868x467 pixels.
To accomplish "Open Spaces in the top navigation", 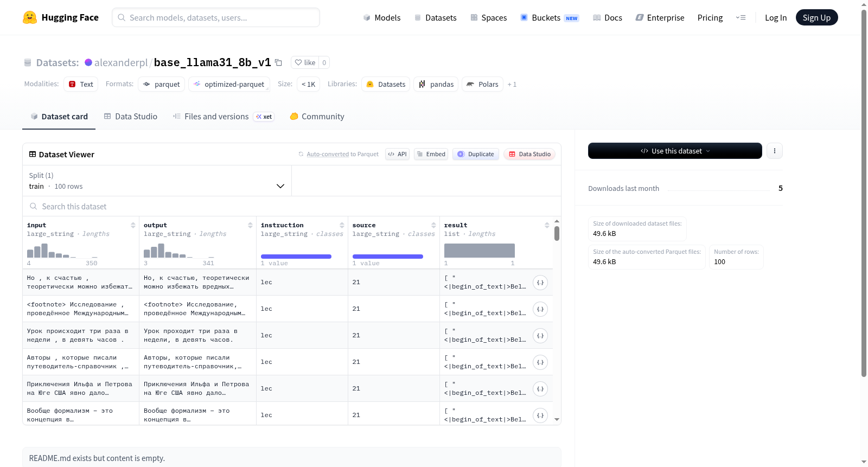I will (x=489, y=18).
